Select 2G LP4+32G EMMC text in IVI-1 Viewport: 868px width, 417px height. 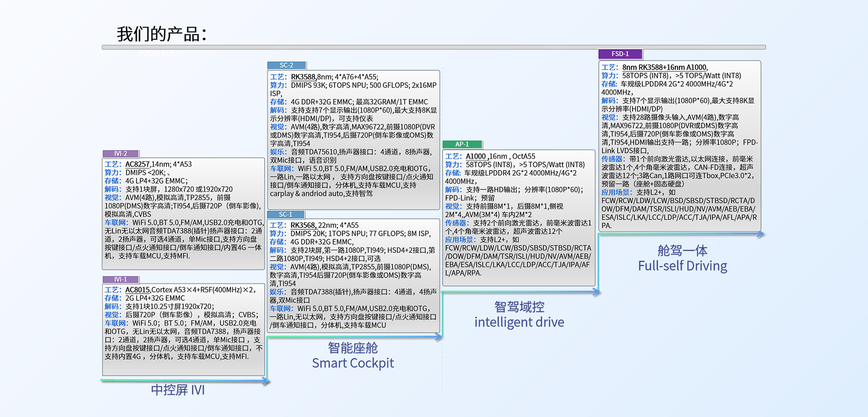pos(155,298)
